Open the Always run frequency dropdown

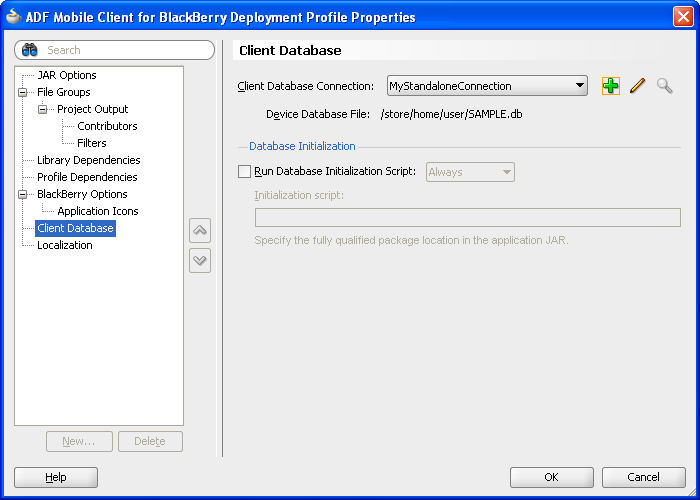(x=470, y=172)
